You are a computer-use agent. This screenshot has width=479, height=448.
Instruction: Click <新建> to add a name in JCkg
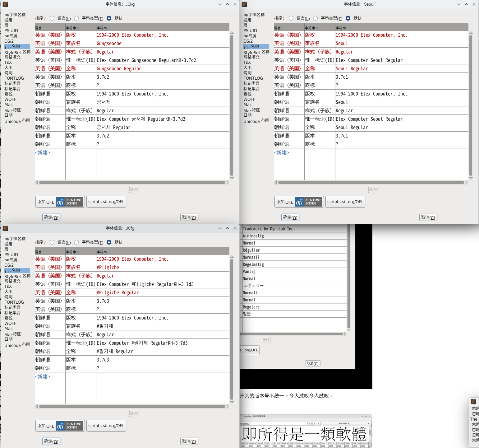43,152
